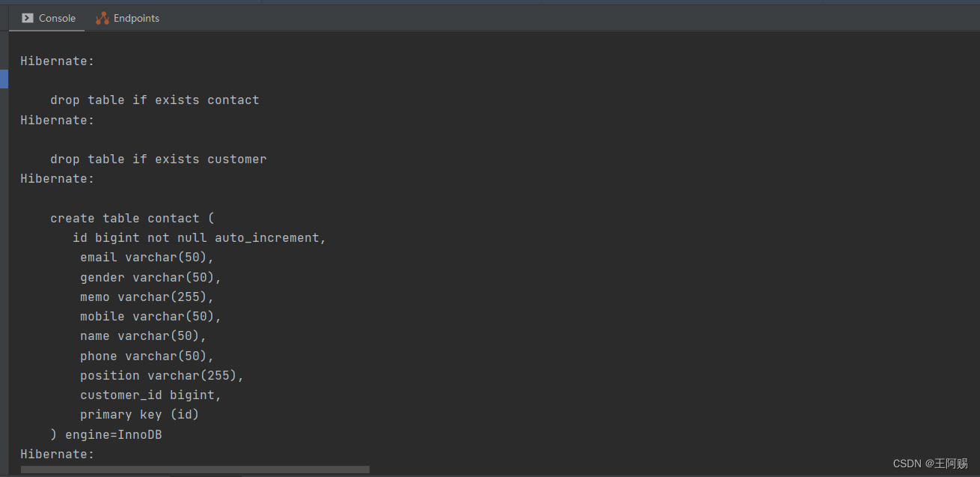Select the primary key (id) line
This screenshot has width=980, height=477.
click(139, 414)
